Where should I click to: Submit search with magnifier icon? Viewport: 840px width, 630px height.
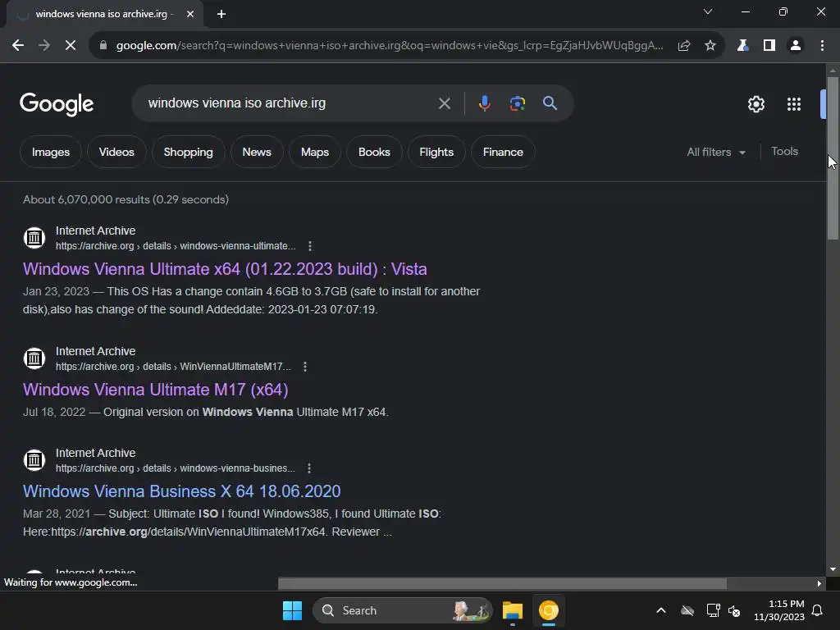click(550, 103)
